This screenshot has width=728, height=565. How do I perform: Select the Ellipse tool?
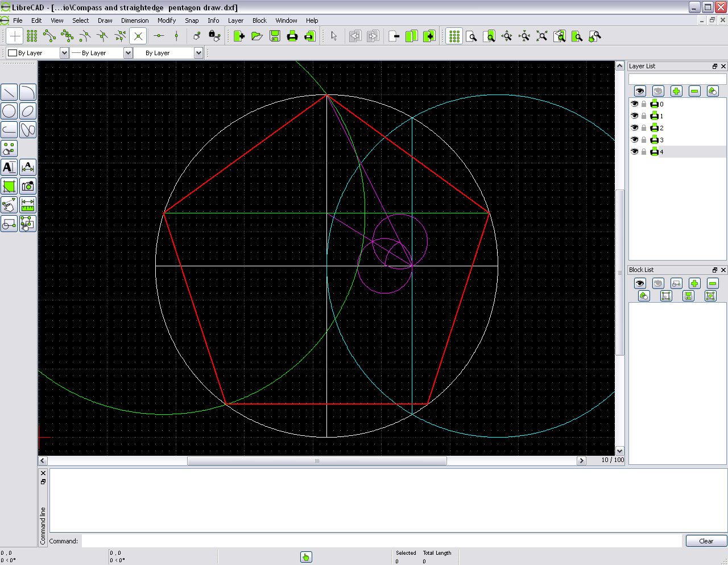28,111
